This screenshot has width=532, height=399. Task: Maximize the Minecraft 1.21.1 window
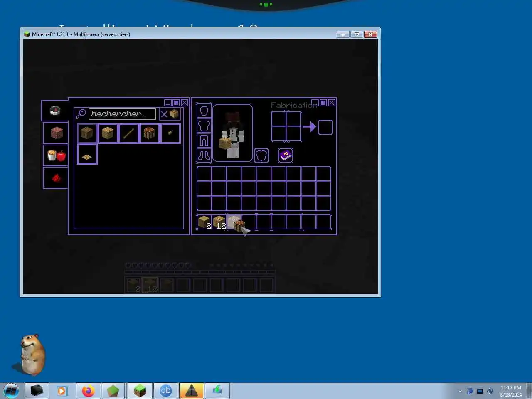point(357,34)
